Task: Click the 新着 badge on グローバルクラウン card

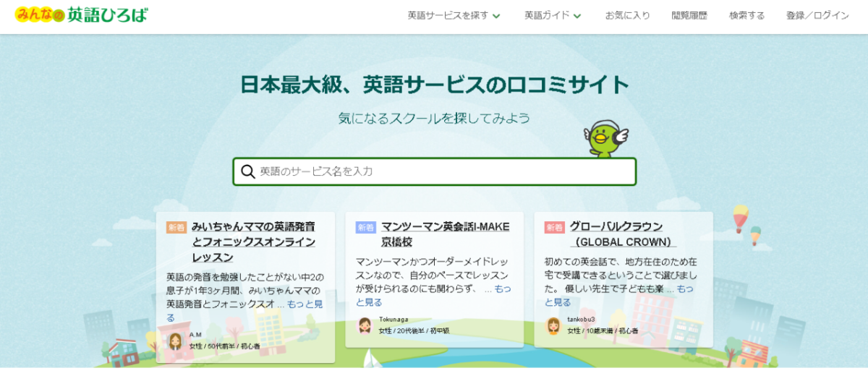Action: [555, 227]
